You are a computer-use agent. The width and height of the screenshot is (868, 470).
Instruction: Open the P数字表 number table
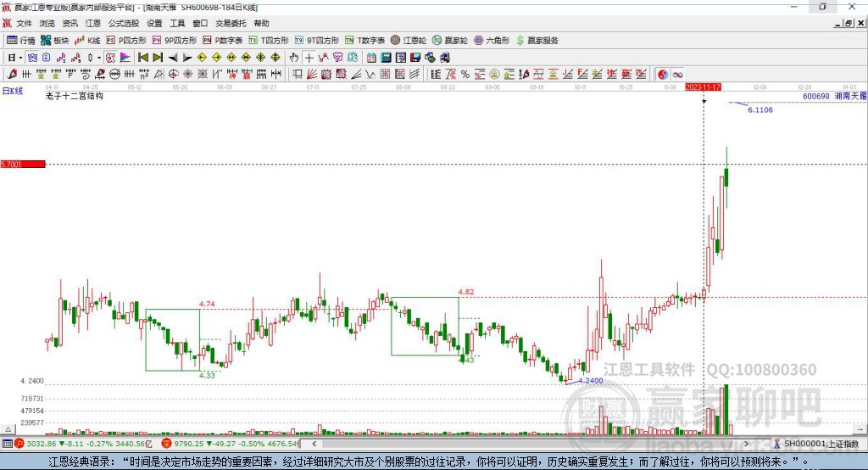223,41
